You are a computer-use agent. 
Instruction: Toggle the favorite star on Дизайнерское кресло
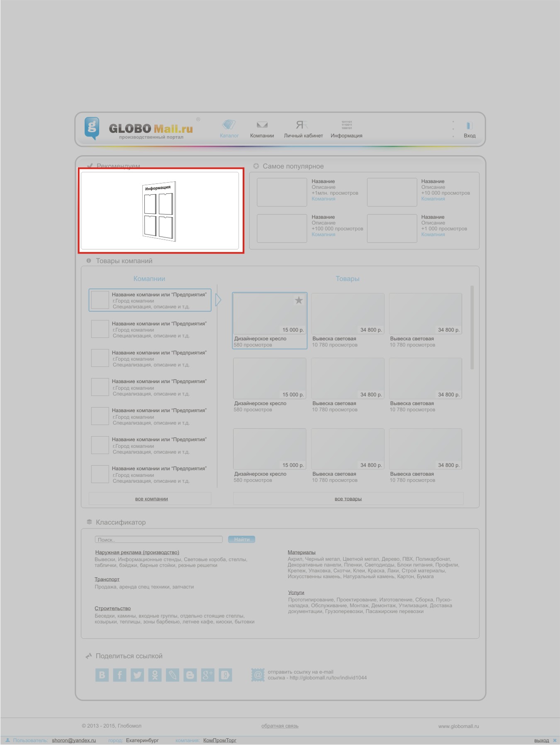point(299,300)
